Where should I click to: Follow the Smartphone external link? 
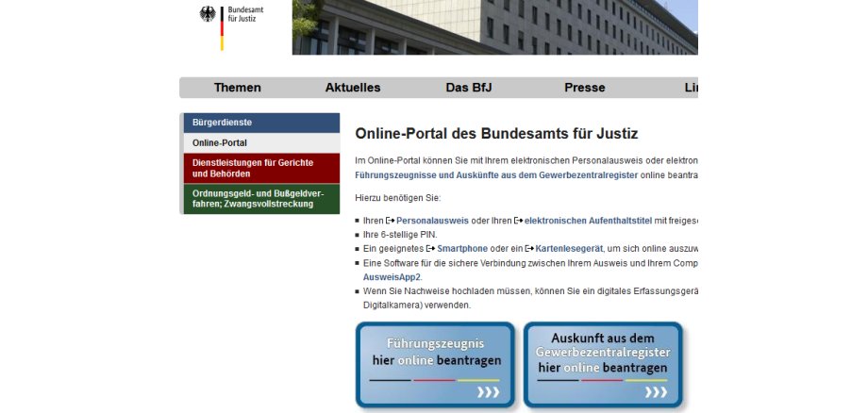coord(462,249)
